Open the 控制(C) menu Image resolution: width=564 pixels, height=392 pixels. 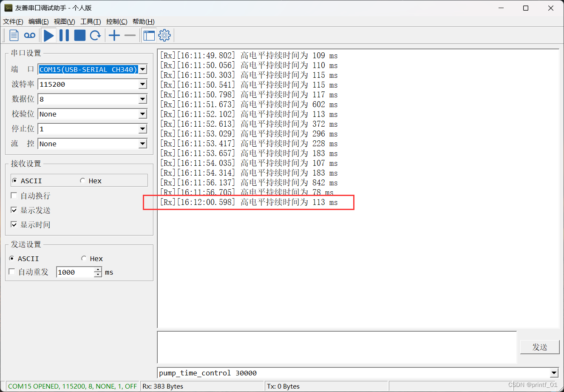click(117, 22)
